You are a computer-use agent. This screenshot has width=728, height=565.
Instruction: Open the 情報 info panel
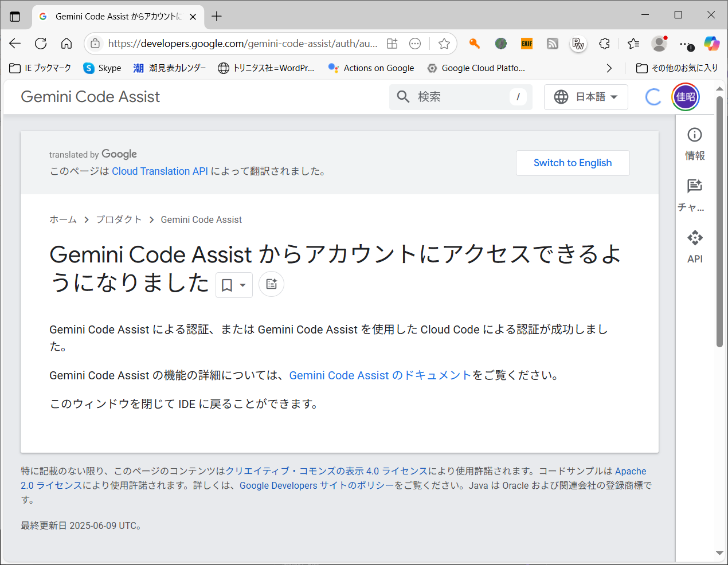(x=695, y=144)
